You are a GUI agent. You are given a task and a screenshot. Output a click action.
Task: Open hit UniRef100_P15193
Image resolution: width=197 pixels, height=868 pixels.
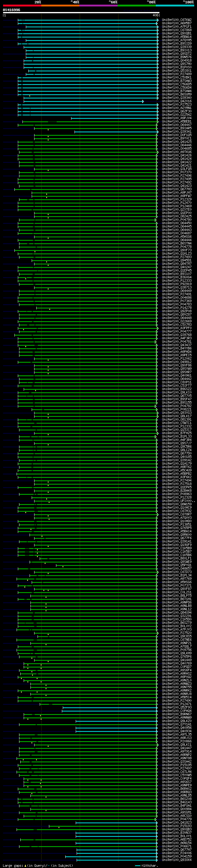pos(177,826)
